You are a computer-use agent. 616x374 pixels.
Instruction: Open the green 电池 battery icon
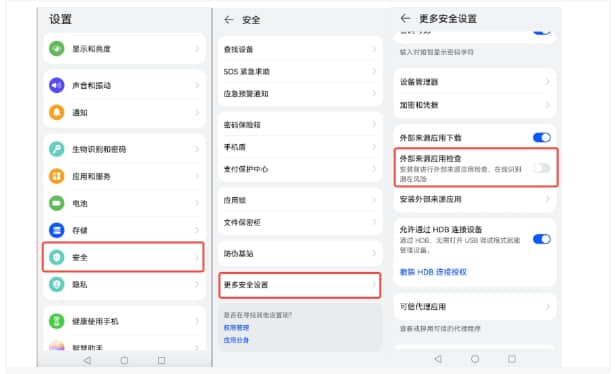(57, 203)
